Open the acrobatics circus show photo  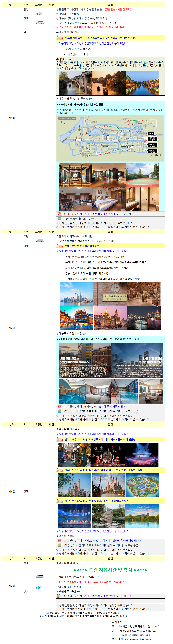(x=108, y=455)
